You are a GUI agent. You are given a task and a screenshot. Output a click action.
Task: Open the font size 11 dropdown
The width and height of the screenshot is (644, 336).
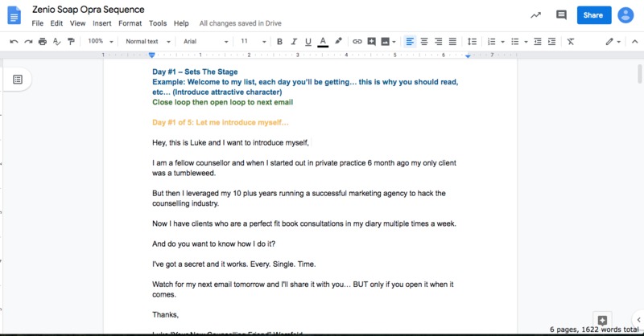click(253, 42)
